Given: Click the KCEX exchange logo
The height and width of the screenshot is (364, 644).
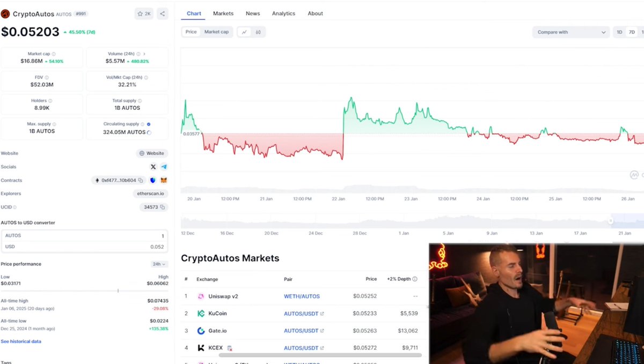Looking at the screenshot, I should point(201,348).
